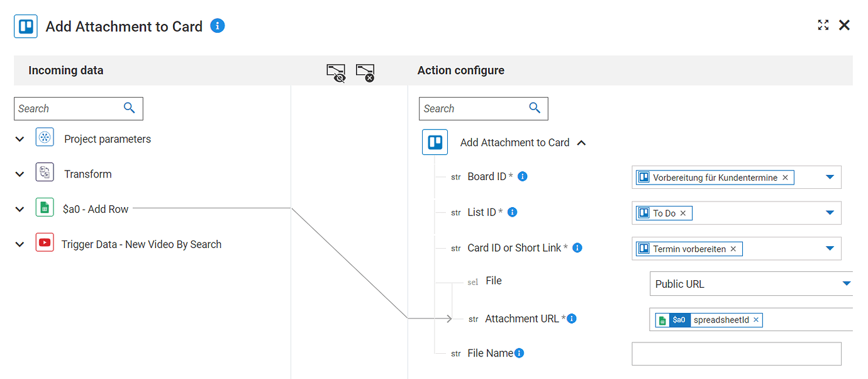Screen dimensions: 868x379
Task: Click the Project parameters icon
Action: pos(45,137)
